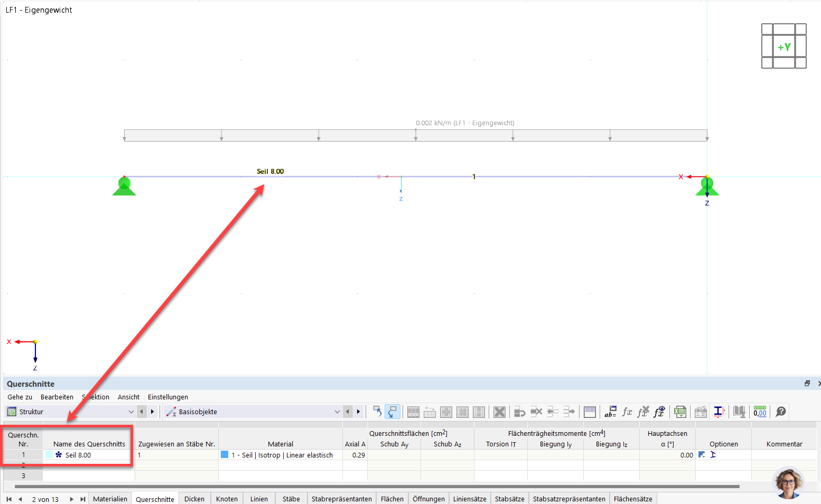Select the ab= rename icon

point(611,412)
